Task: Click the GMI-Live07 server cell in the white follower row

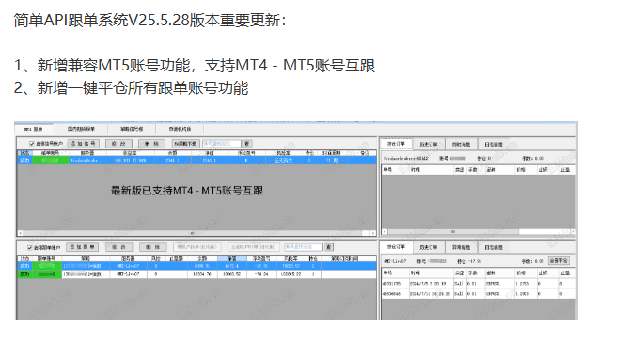Action: pos(128,274)
